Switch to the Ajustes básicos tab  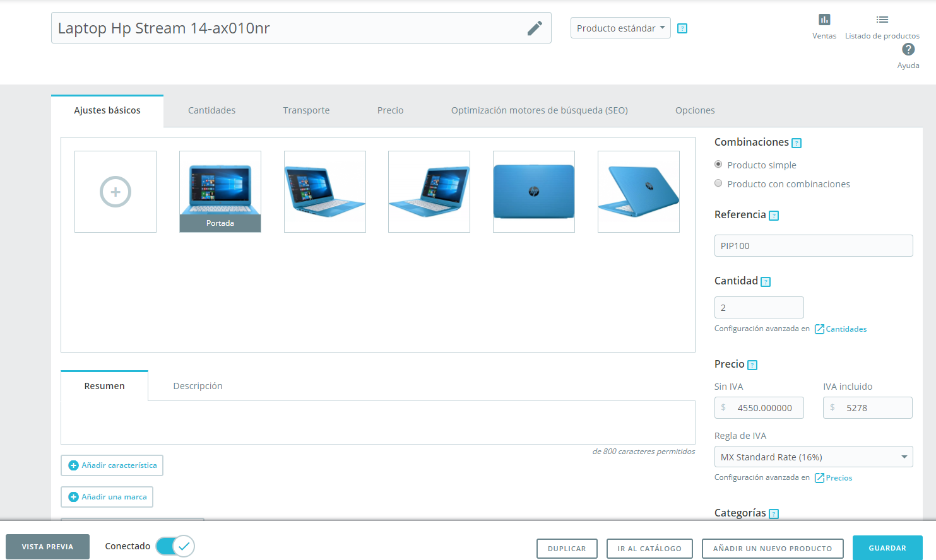point(107,111)
